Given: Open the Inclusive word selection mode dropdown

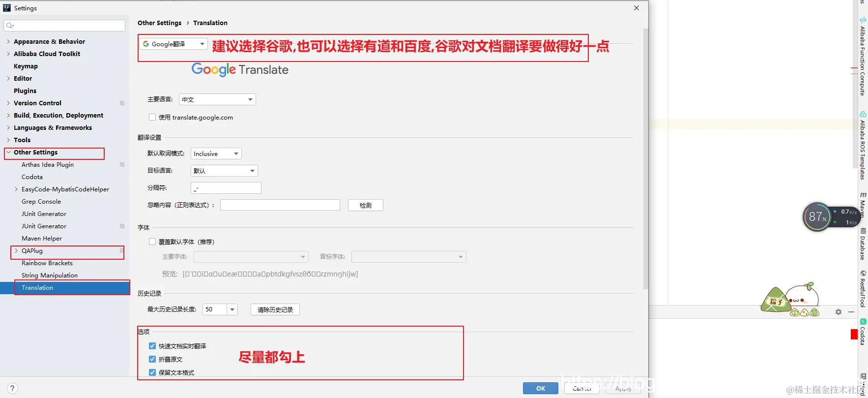Looking at the screenshot, I should pos(216,154).
